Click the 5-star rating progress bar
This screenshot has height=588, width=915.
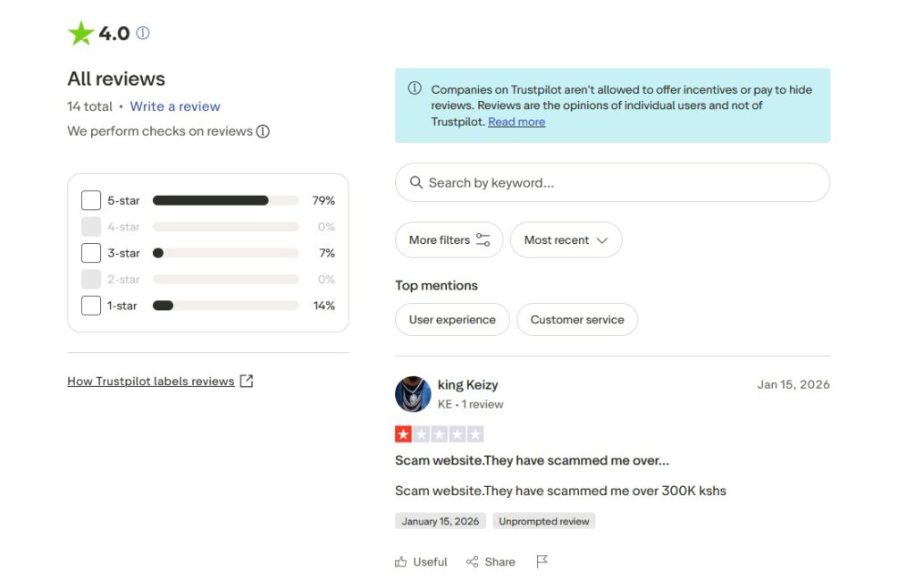(x=225, y=200)
